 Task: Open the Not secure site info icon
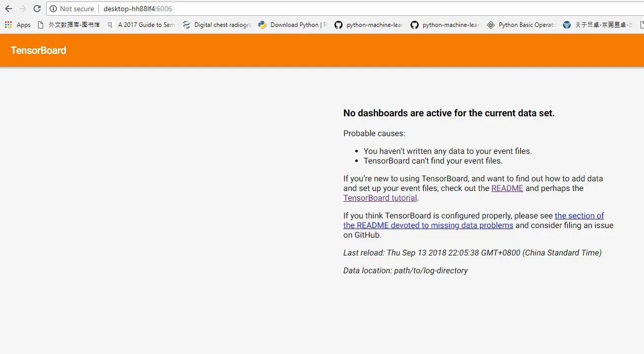pos(53,9)
